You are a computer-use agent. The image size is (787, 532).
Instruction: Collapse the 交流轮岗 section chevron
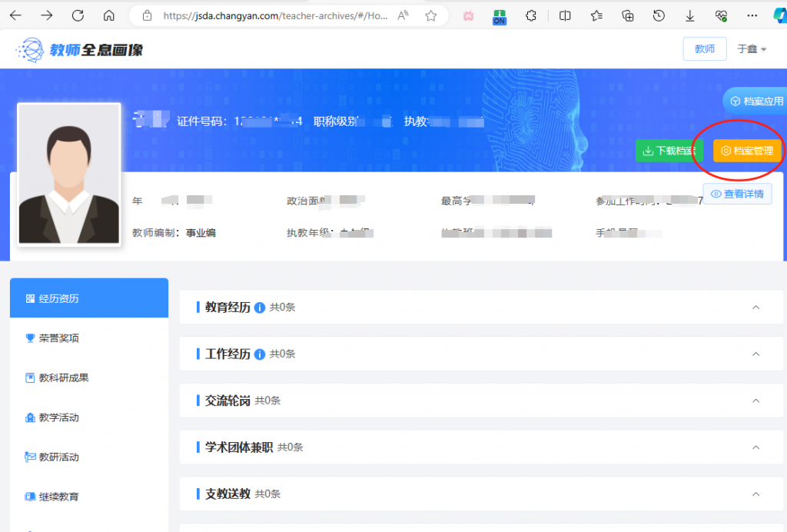click(x=755, y=401)
